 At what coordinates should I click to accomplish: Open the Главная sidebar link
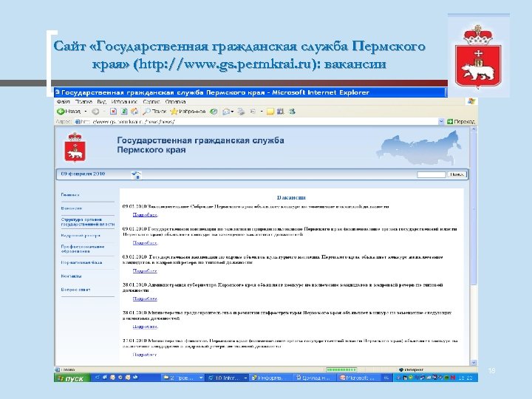pyautogui.click(x=70, y=195)
